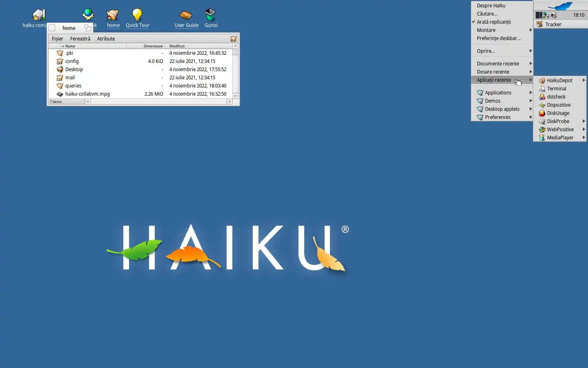Click the volume speaker tray icon
The height and width of the screenshot is (368, 588).
[553, 15]
